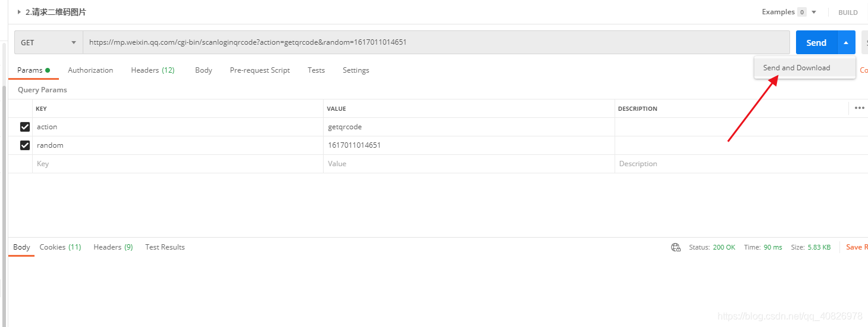Click the empty Value placeholder field

(469, 164)
